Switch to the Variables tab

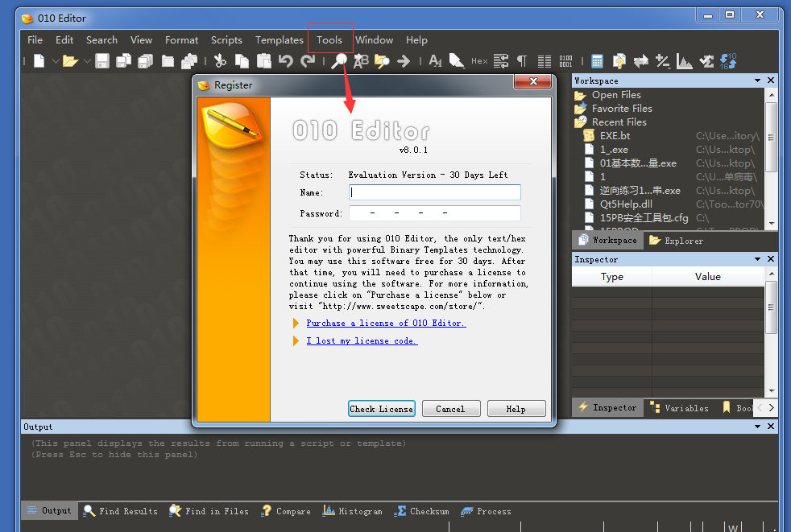[679, 408]
